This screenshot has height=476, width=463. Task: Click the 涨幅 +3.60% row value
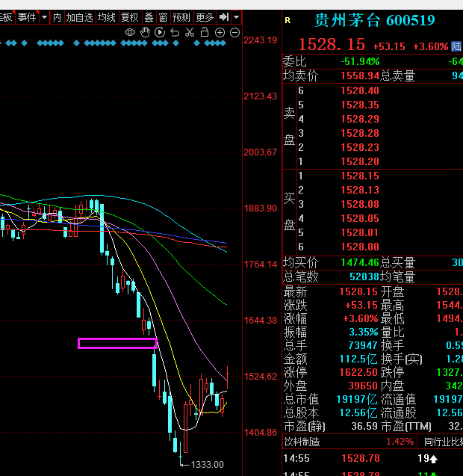coord(361,319)
